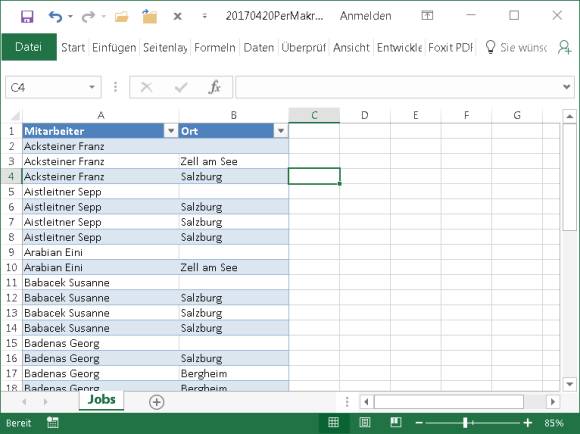Open the Formeln ribbon tab
The width and height of the screenshot is (580, 434).
(215, 47)
